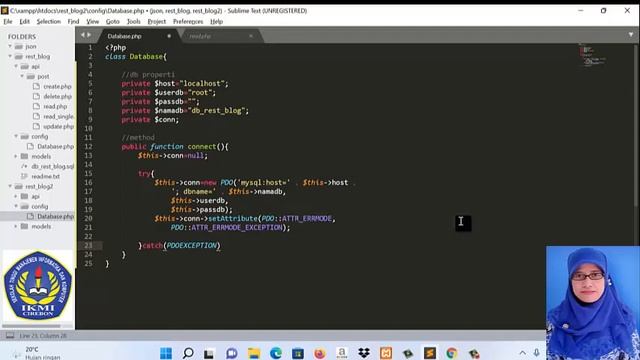This screenshot has width=640, height=360.
Task: Open Dropbox from the taskbar
Action: [x=364, y=353]
